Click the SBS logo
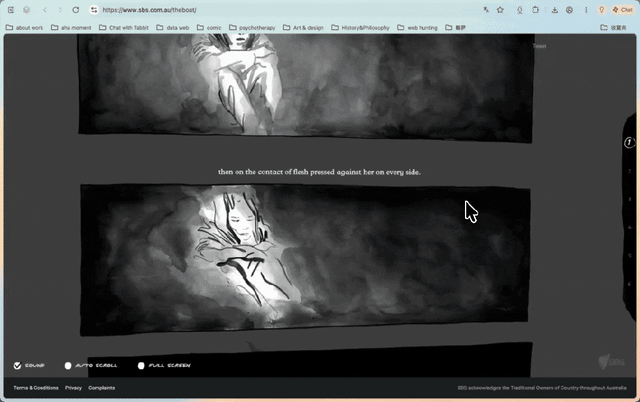This screenshot has height=402, width=640. pos(611,361)
